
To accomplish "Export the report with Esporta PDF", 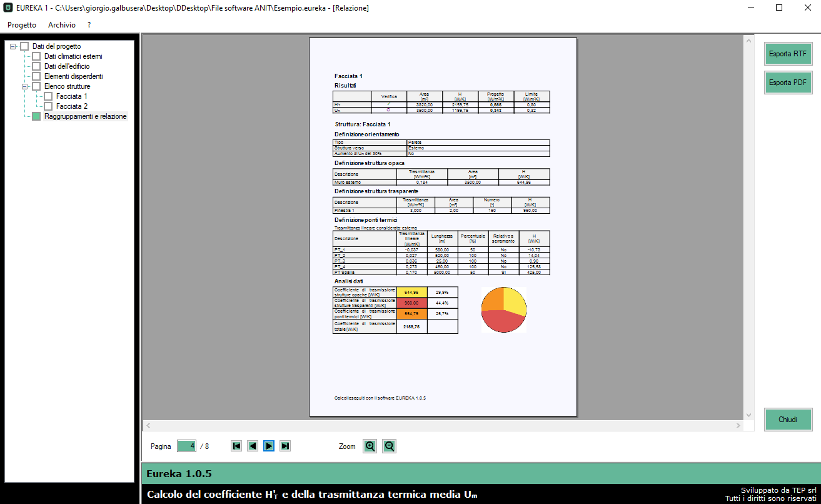I will pyautogui.click(x=787, y=83).
